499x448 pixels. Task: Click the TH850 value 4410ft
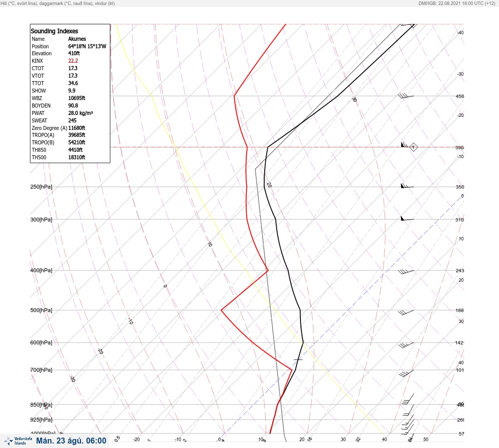coord(76,150)
